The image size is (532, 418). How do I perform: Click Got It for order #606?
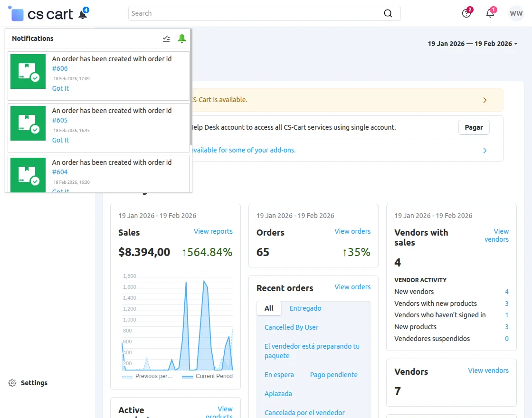coord(60,88)
